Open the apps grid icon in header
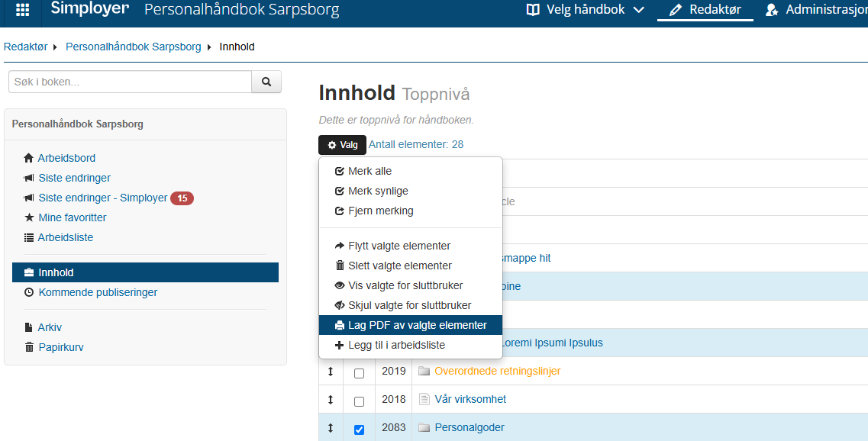This screenshot has height=441, width=868. (x=23, y=9)
